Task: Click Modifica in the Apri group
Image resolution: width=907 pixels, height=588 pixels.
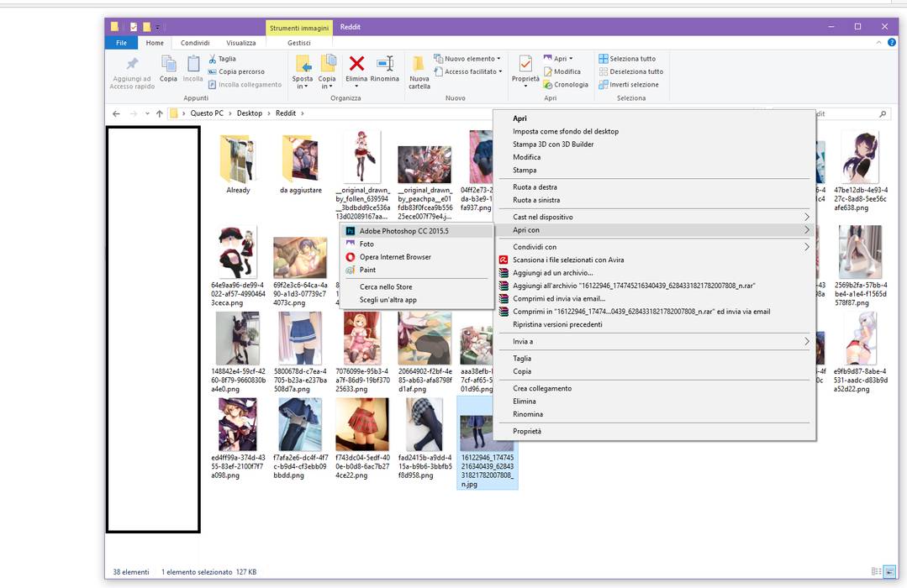Action: (x=562, y=71)
